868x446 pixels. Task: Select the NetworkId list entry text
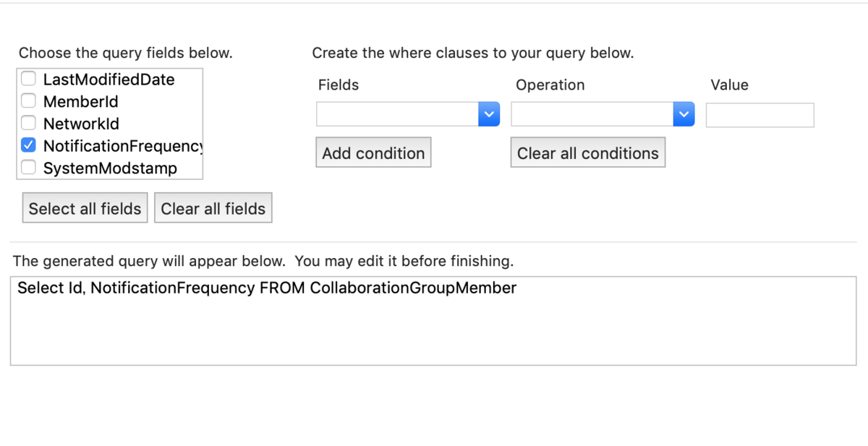(81, 124)
